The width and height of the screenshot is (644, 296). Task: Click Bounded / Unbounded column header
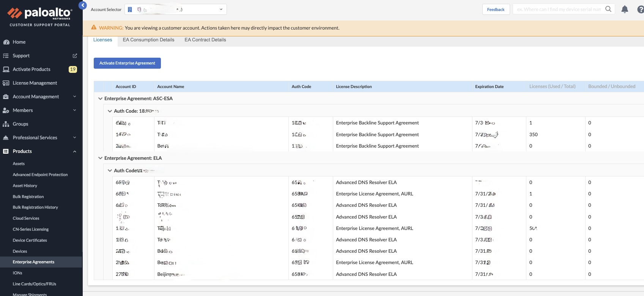coord(612,87)
